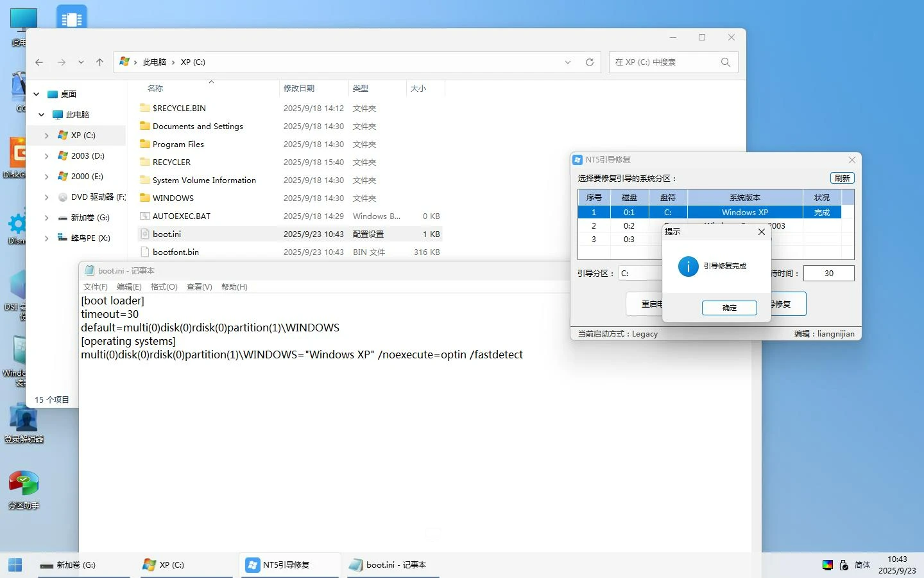Viewport: 924px width, 578px height.
Task: Click the 系统版本 column header
Action: (745, 198)
